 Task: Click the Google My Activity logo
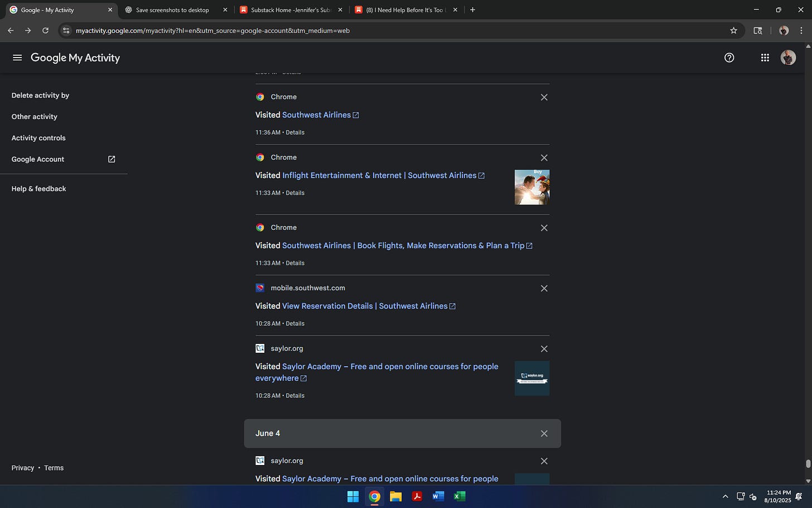pyautogui.click(x=75, y=57)
